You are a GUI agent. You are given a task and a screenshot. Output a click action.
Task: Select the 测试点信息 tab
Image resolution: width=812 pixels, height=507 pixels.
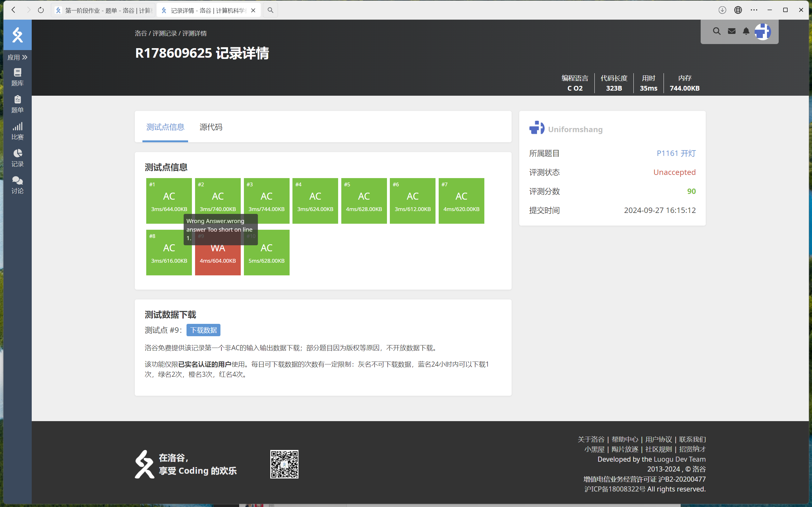pyautogui.click(x=165, y=127)
